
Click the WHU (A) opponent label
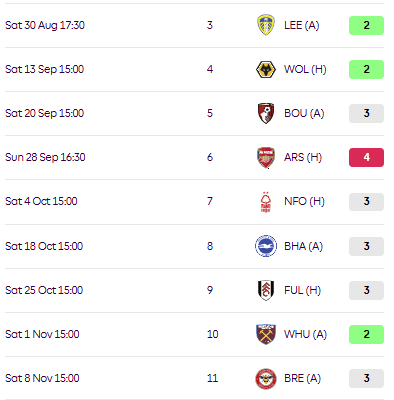click(305, 334)
